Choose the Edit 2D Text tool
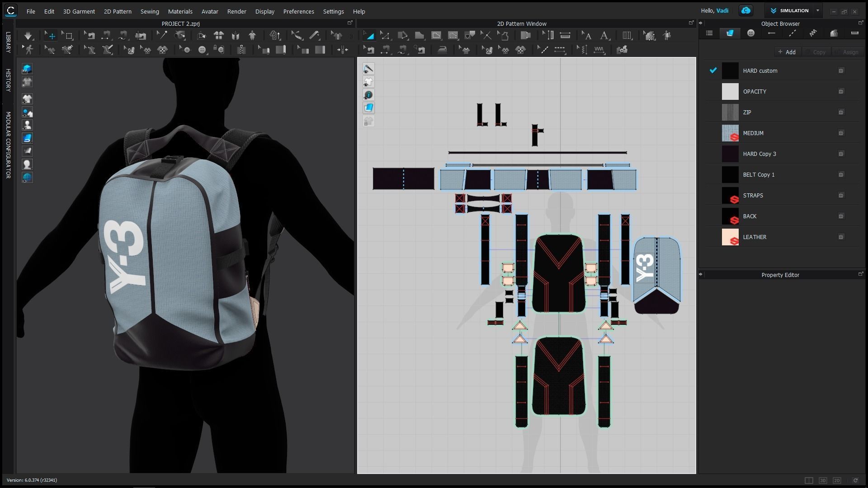Screen dimensions: 868x488 click(x=586, y=36)
